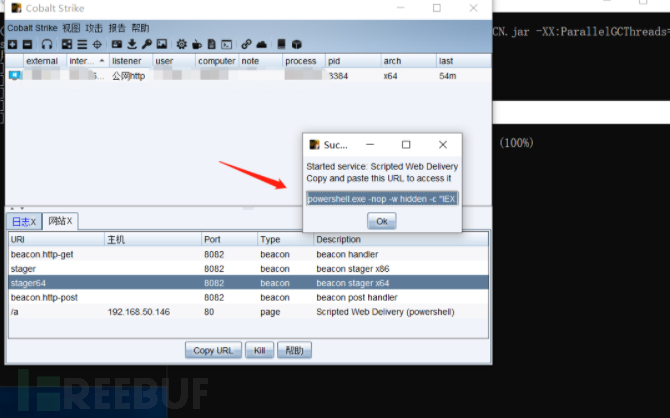The width and height of the screenshot is (670, 418).
Task: Select the /a Scripted Web Delivery row
Action: (x=248, y=312)
